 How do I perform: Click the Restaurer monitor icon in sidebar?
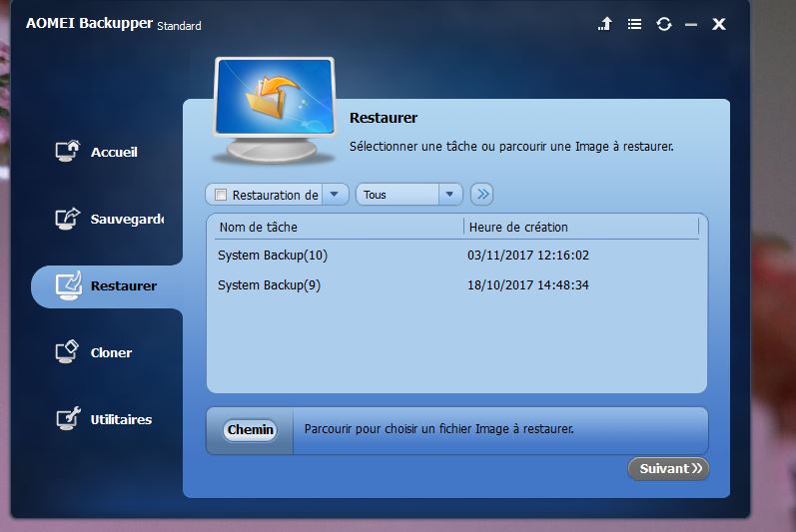(69, 285)
